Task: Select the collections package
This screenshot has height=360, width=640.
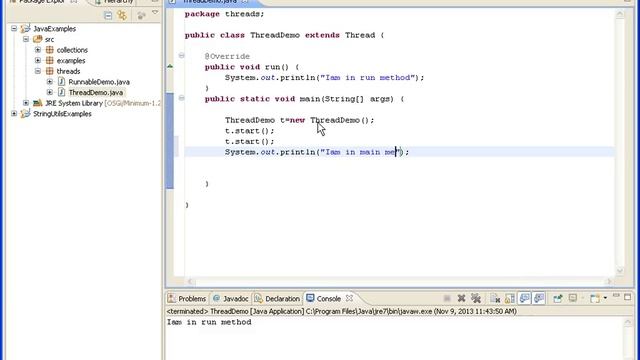Action: [72, 50]
